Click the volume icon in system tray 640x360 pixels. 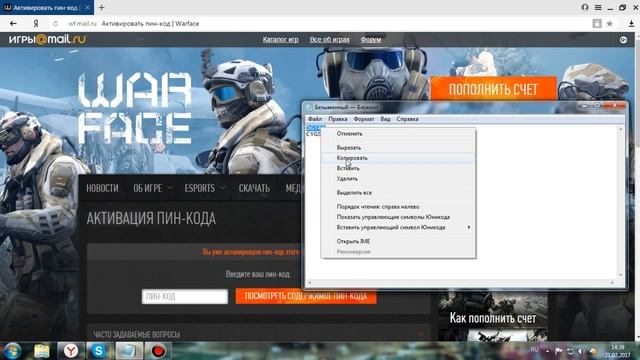(x=581, y=351)
